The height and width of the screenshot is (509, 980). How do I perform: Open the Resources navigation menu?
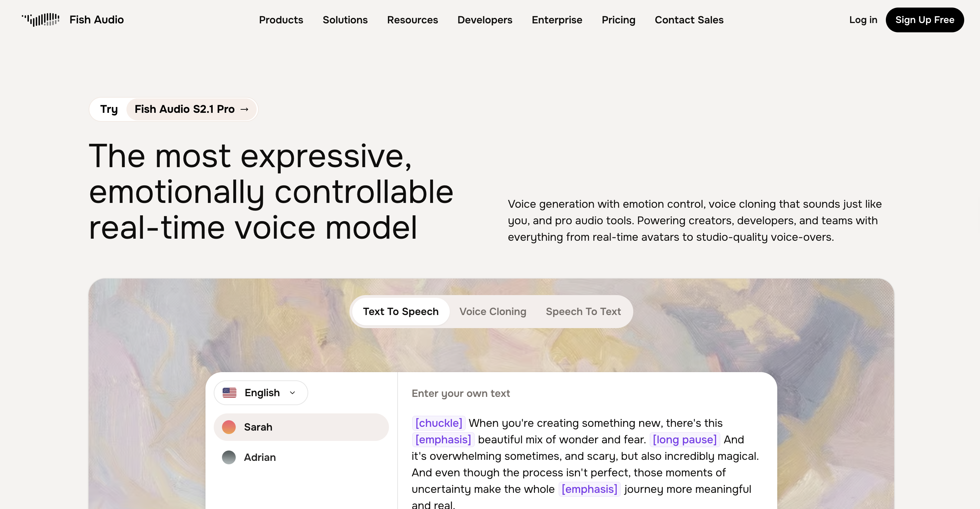[x=412, y=20]
